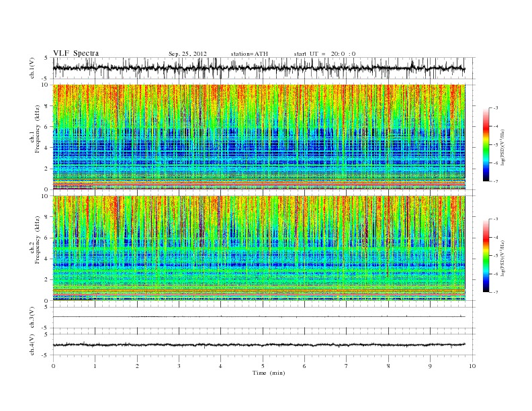
Task: Click the "start UT = 20:0 :0" text
Action: [324, 54]
